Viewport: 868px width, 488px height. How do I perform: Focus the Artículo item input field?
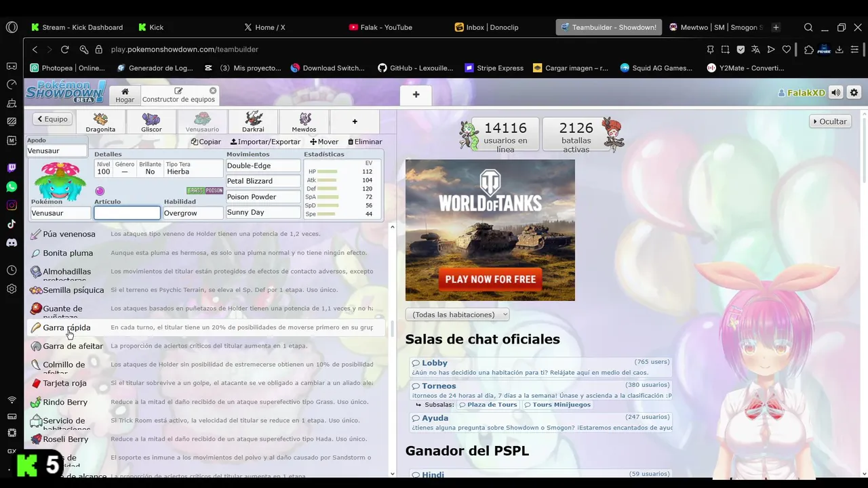click(127, 213)
